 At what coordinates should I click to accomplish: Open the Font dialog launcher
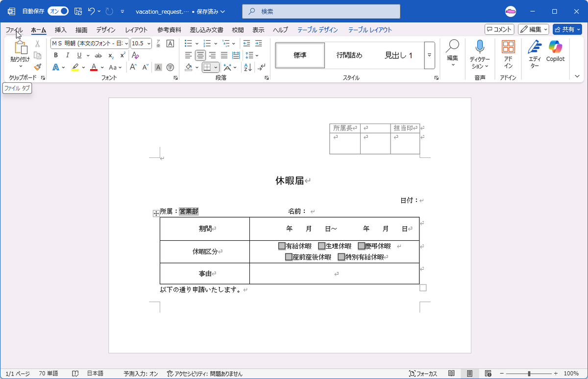(x=175, y=78)
